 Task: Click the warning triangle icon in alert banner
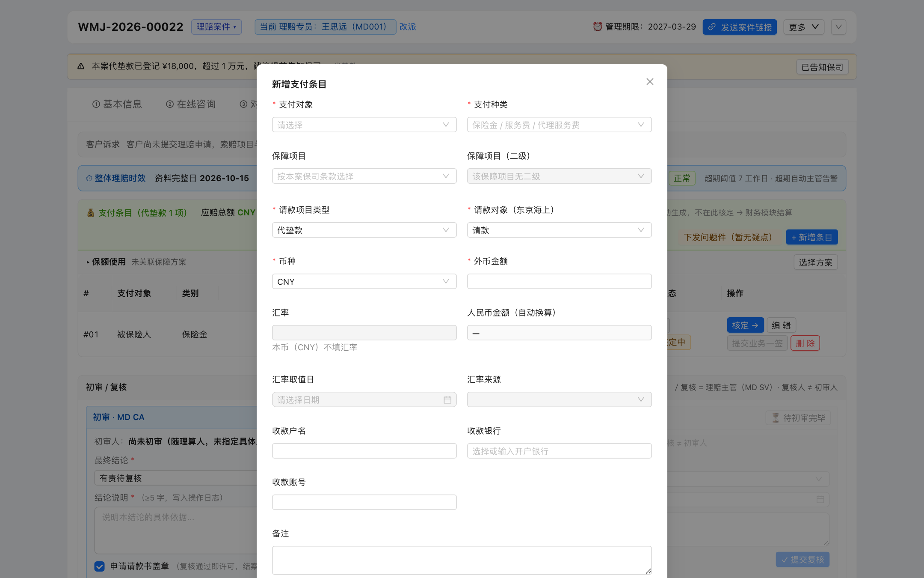coord(81,66)
